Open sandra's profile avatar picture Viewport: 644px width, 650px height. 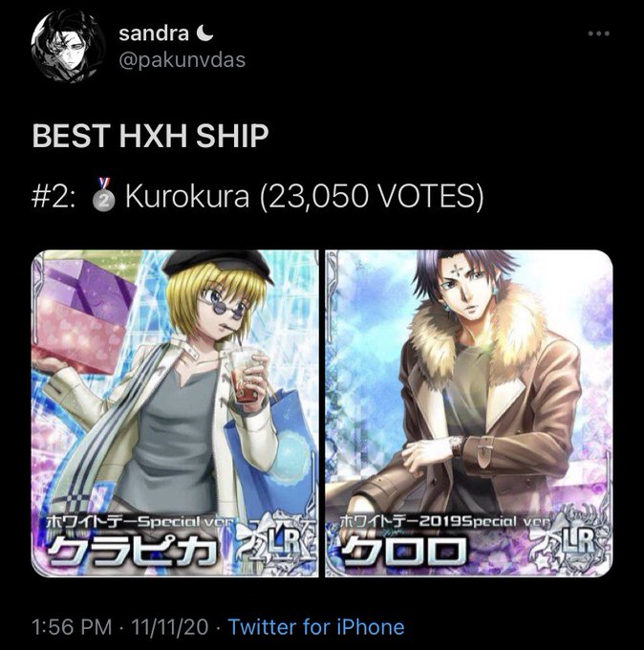click(x=68, y=47)
